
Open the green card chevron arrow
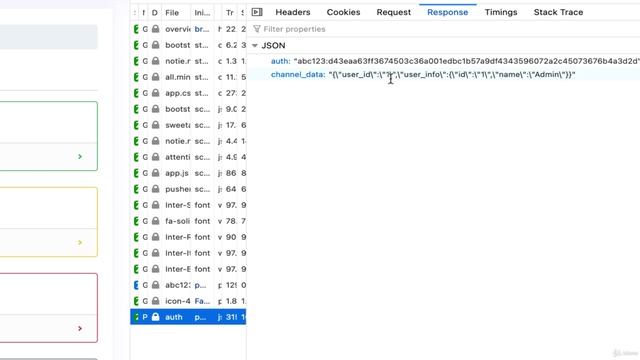coord(80,156)
